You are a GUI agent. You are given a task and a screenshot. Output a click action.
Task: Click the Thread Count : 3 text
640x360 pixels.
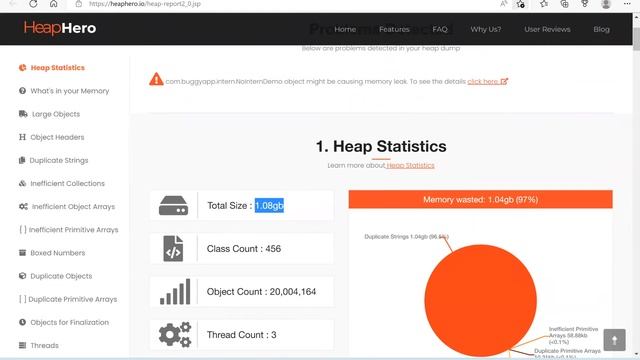242,335
